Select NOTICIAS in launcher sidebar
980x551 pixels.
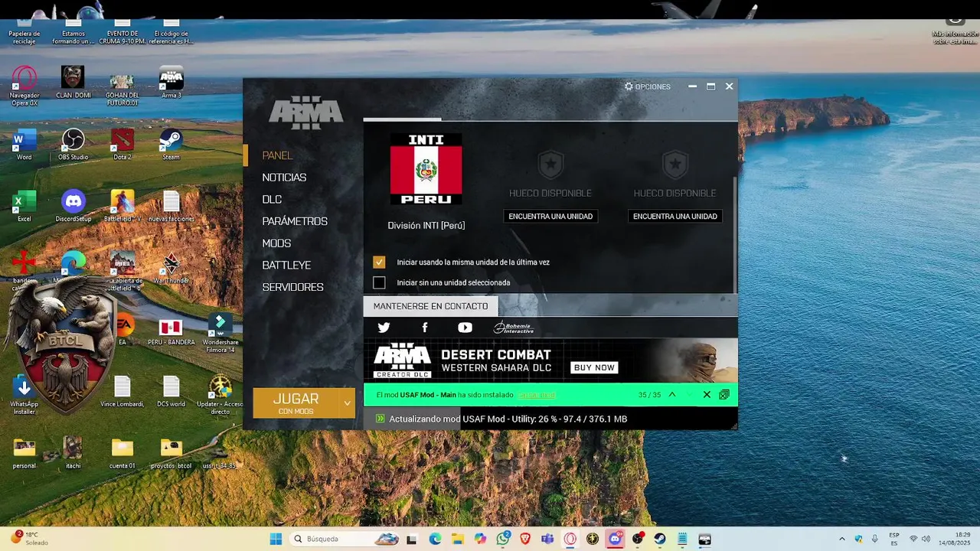284,178
